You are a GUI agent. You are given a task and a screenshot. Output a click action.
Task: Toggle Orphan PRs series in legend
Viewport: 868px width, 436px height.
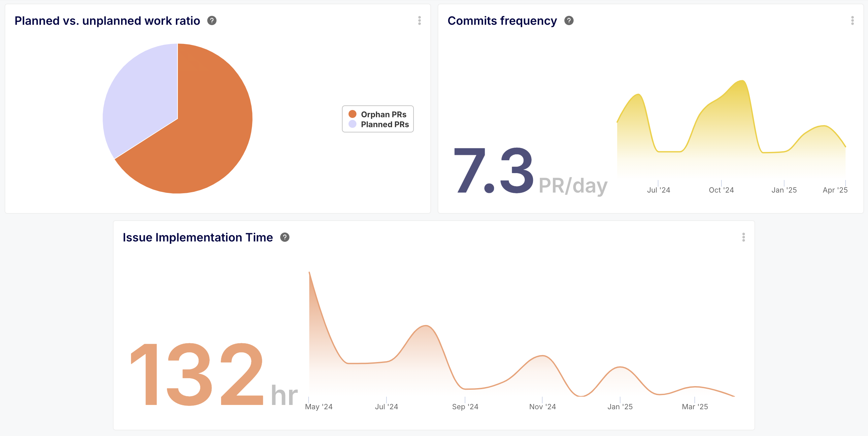coord(384,114)
